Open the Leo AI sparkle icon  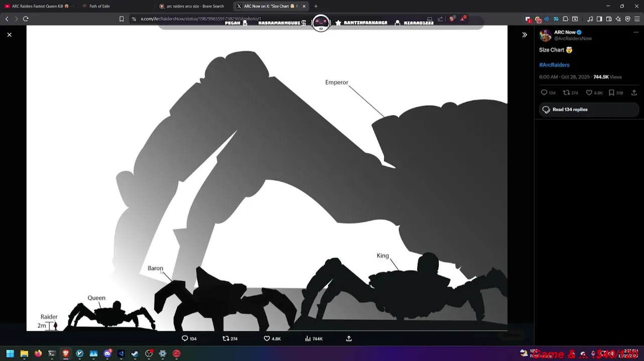tap(618, 19)
